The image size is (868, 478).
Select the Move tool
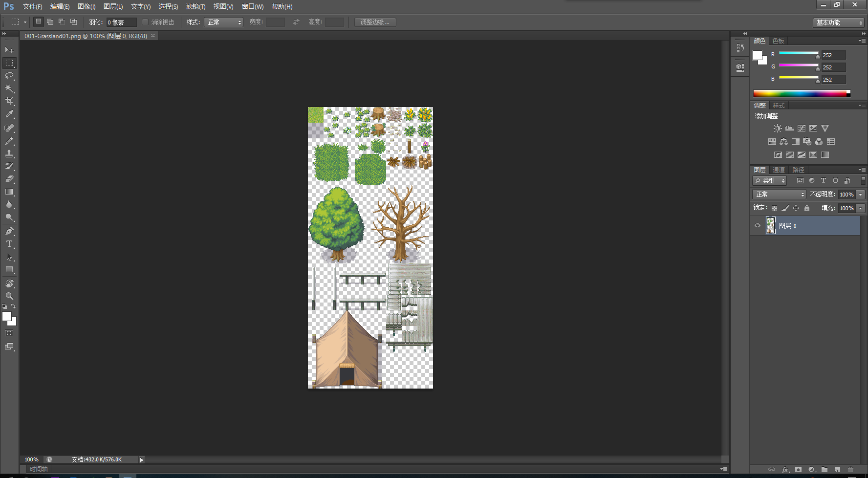pos(9,50)
